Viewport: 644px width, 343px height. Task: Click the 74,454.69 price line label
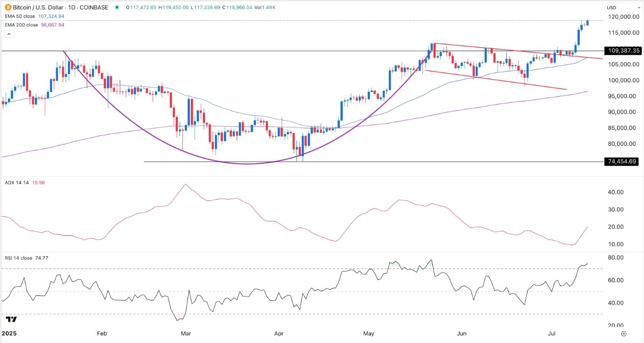pos(623,161)
